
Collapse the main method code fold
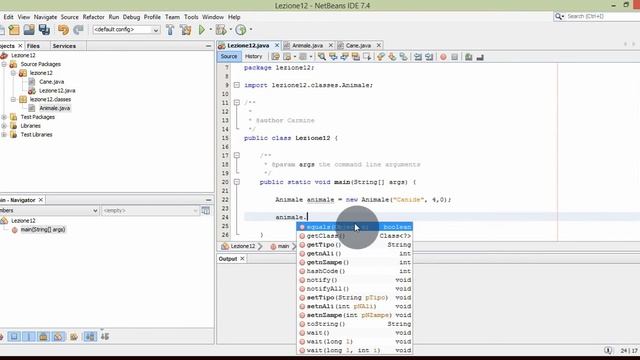[x=237, y=182]
